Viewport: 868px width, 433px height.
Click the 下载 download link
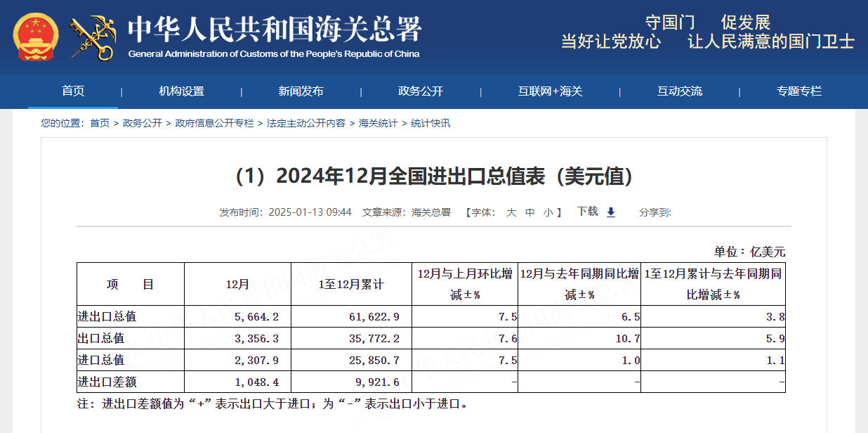pos(587,212)
